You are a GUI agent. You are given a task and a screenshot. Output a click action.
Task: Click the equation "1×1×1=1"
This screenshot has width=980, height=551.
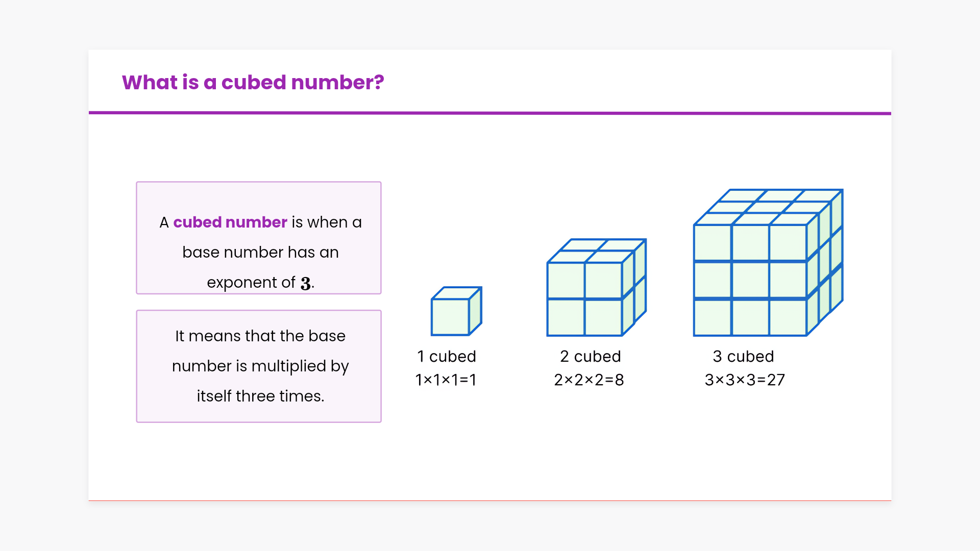click(x=446, y=380)
